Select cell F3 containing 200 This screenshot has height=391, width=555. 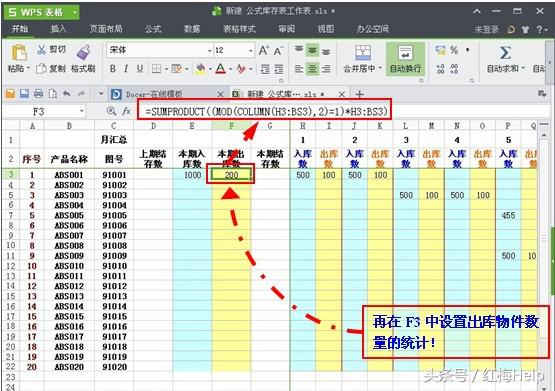tap(231, 175)
